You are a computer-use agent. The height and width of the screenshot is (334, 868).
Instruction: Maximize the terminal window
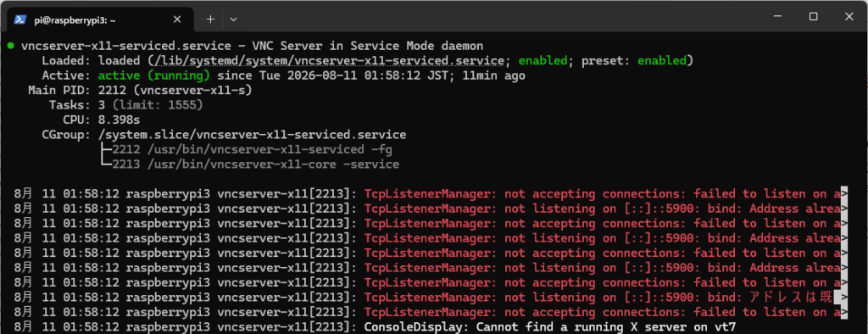click(x=813, y=17)
